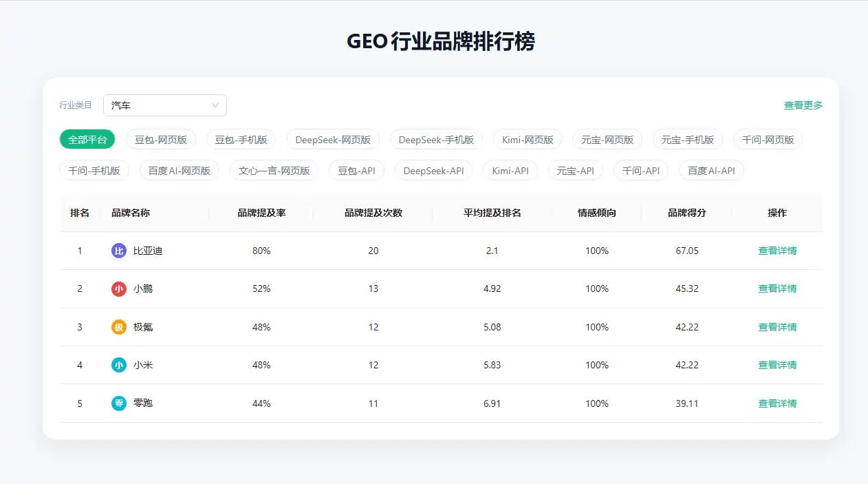This screenshot has height=484, width=868.
Task: Click the 平均提及排名 column header
Action: [x=492, y=213]
